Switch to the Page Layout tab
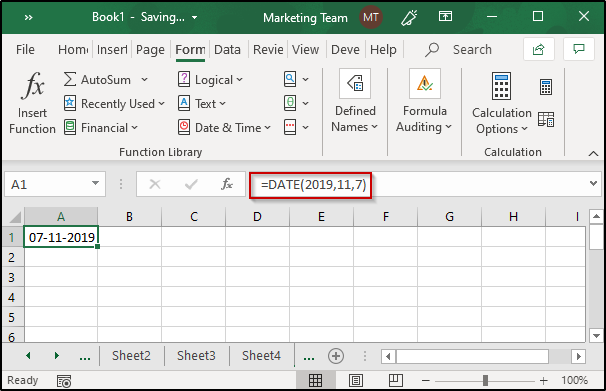606x391 pixels. click(x=150, y=49)
